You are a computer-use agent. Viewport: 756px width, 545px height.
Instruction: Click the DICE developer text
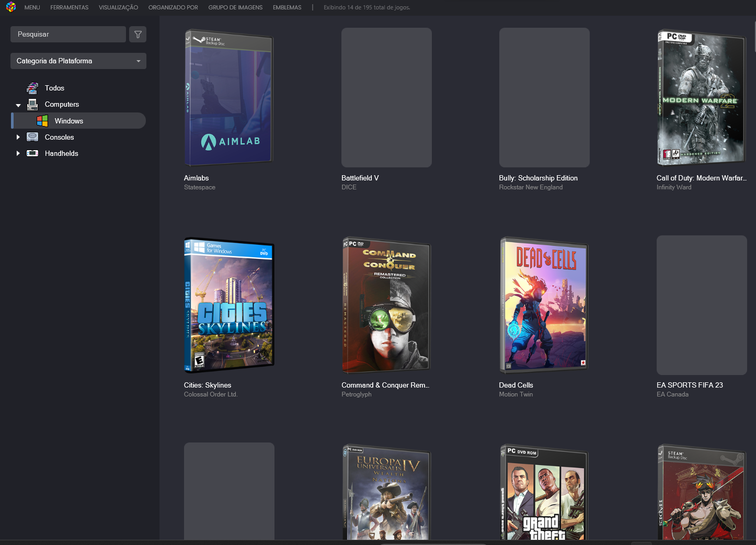[349, 187]
